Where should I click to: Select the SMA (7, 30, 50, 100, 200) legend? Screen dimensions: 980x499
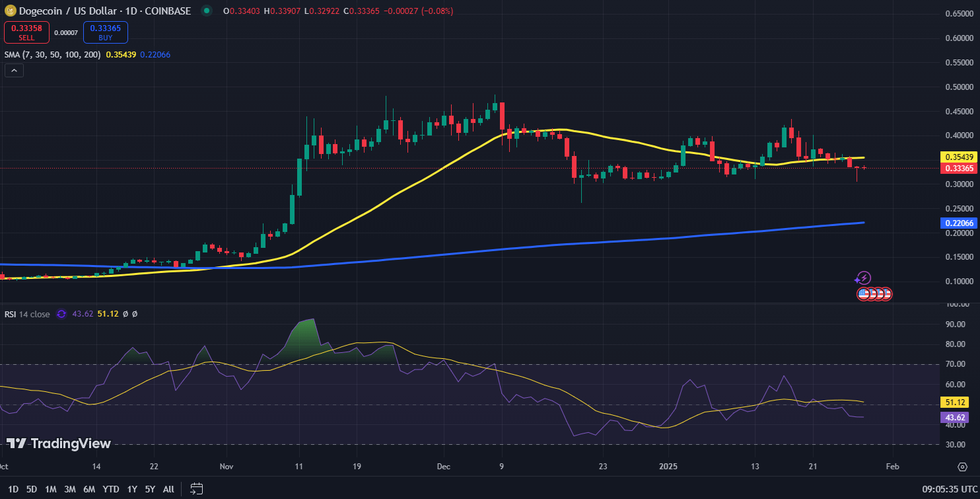pyautogui.click(x=53, y=54)
